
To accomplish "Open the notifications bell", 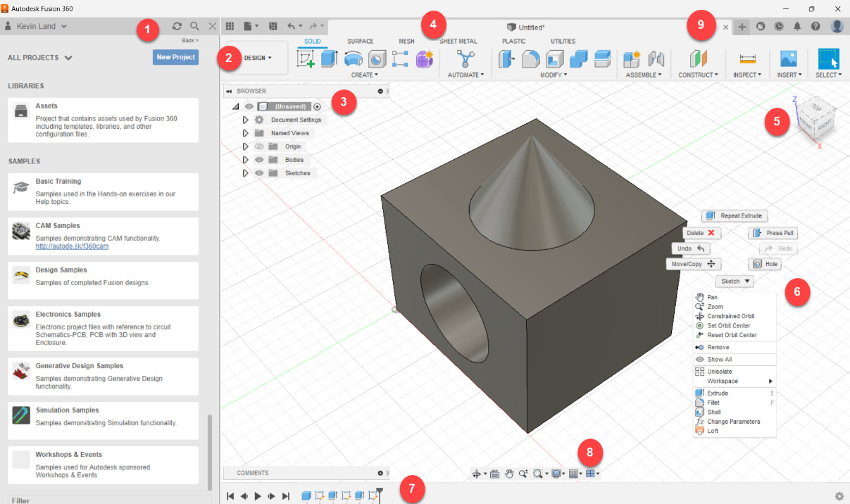I will (x=797, y=27).
